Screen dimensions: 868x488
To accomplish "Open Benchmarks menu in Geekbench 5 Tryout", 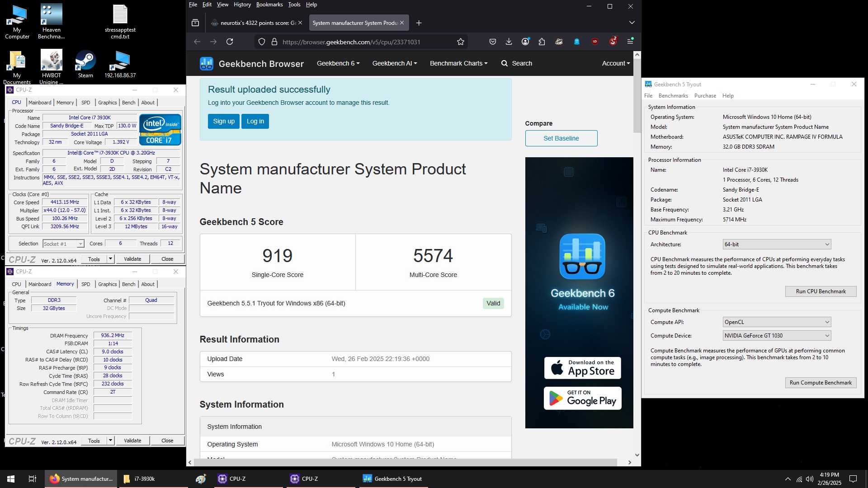I will coord(673,96).
